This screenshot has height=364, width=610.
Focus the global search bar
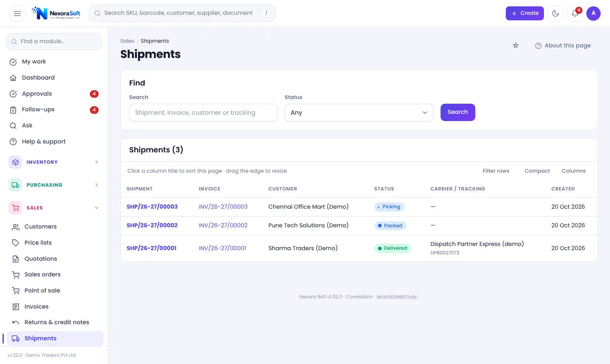[x=182, y=13]
